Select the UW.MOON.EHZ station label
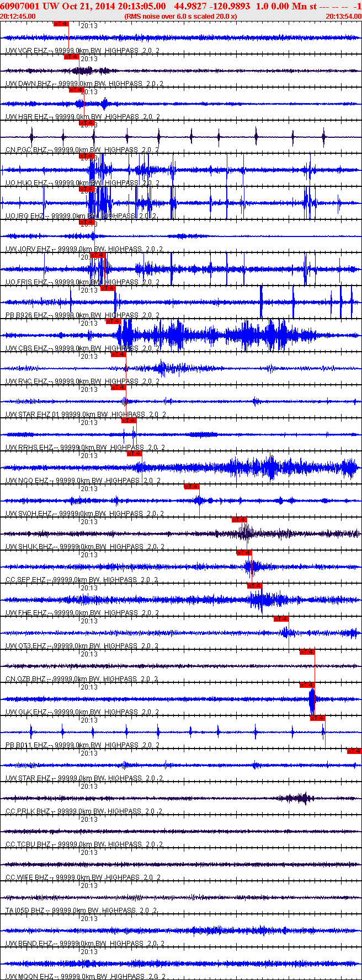 click(x=29, y=977)
